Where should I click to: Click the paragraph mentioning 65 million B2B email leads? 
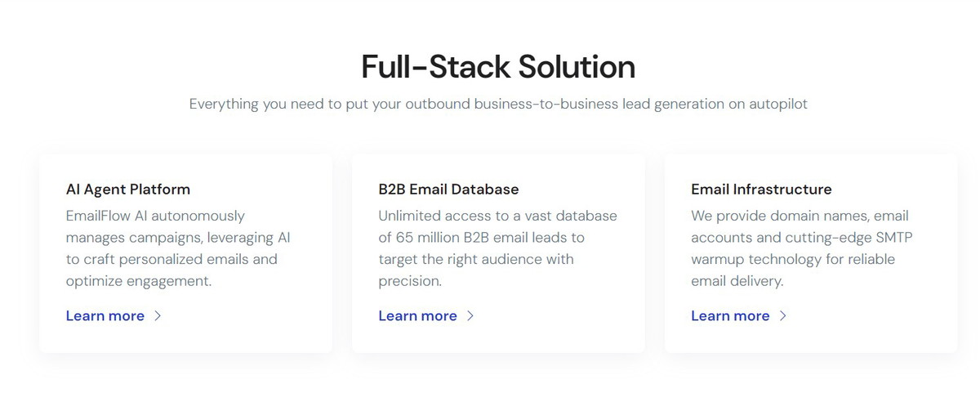498,248
